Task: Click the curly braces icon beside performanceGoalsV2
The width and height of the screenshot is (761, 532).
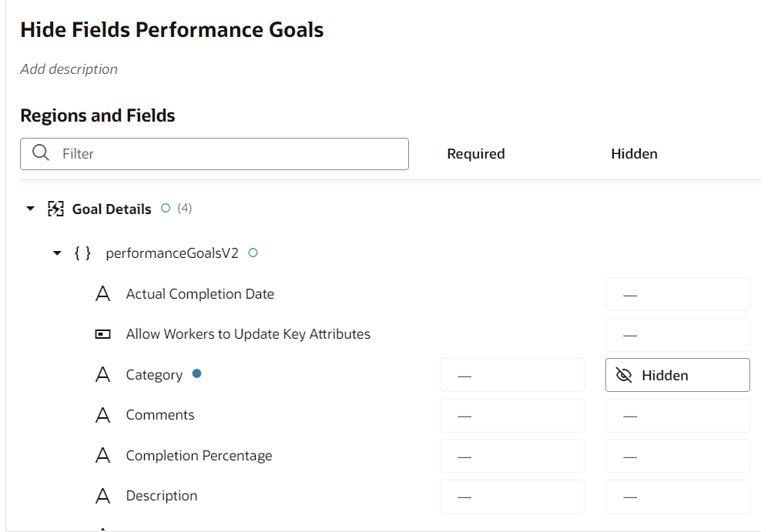Action: (x=82, y=253)
